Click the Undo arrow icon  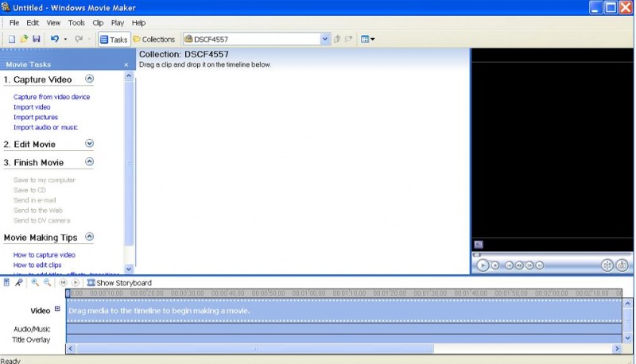click(54, 39)
